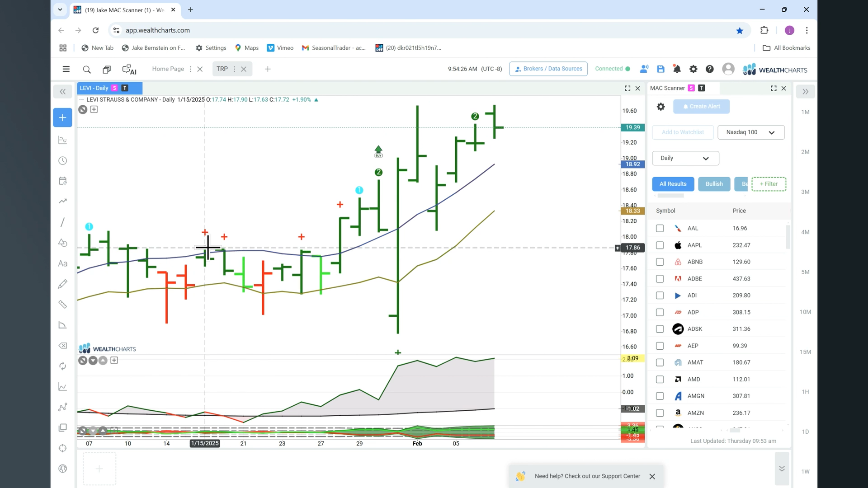Image resolution: width=868 pixels, height=488 pixels.
Task: Select the eraser delete-drawings tool
Action: [63, 346]
